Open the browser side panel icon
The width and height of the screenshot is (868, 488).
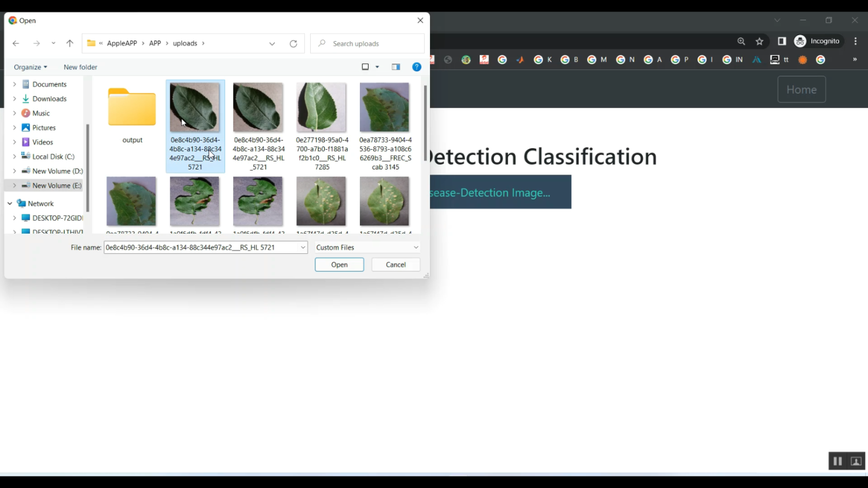[782, 41]
